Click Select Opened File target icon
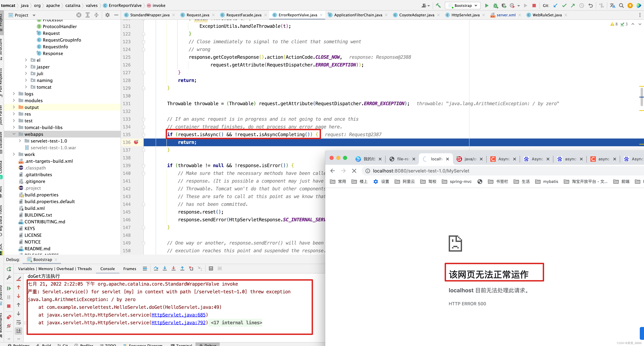644x346 pixels. click(x=79, y=15)
